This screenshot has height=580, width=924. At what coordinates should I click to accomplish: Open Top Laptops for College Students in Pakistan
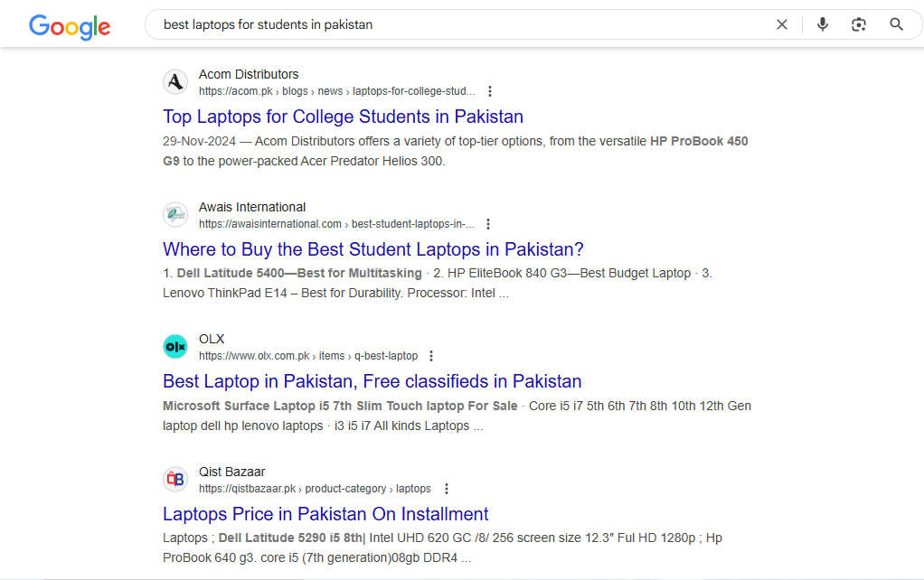343,117
